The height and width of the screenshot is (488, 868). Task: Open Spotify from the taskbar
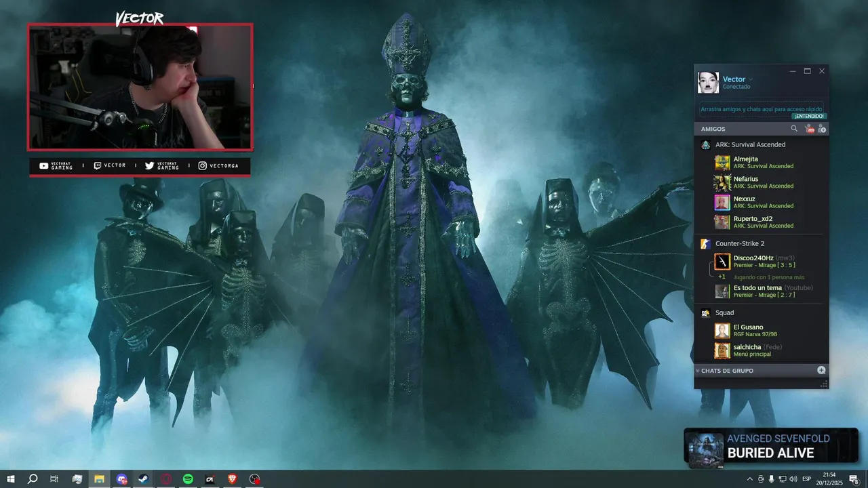coord(188,479)
